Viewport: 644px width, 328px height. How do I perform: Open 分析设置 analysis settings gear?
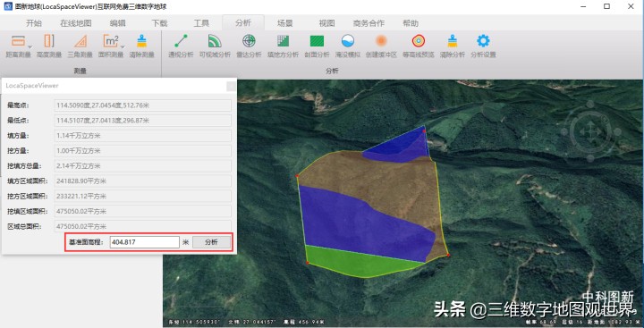click(483, 46)
